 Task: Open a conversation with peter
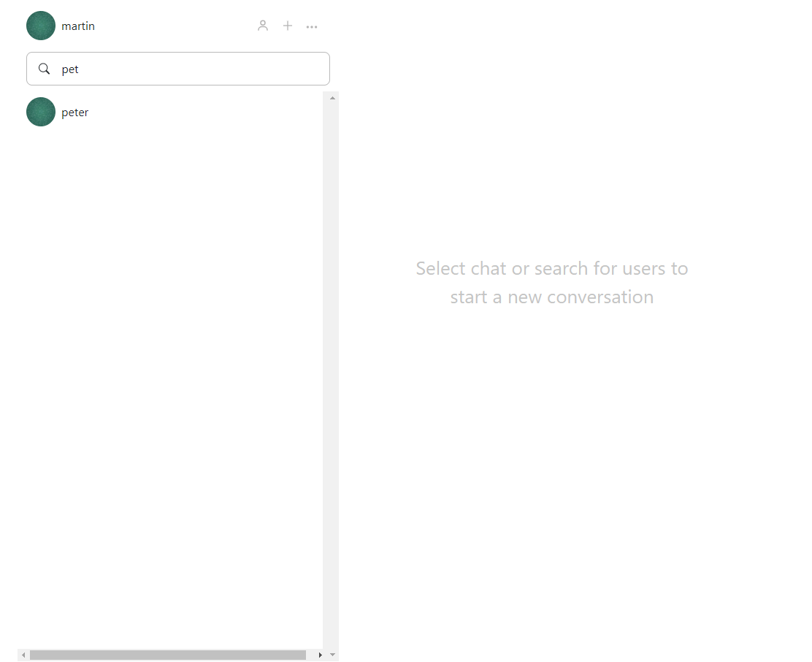click(x=75, y=112)
